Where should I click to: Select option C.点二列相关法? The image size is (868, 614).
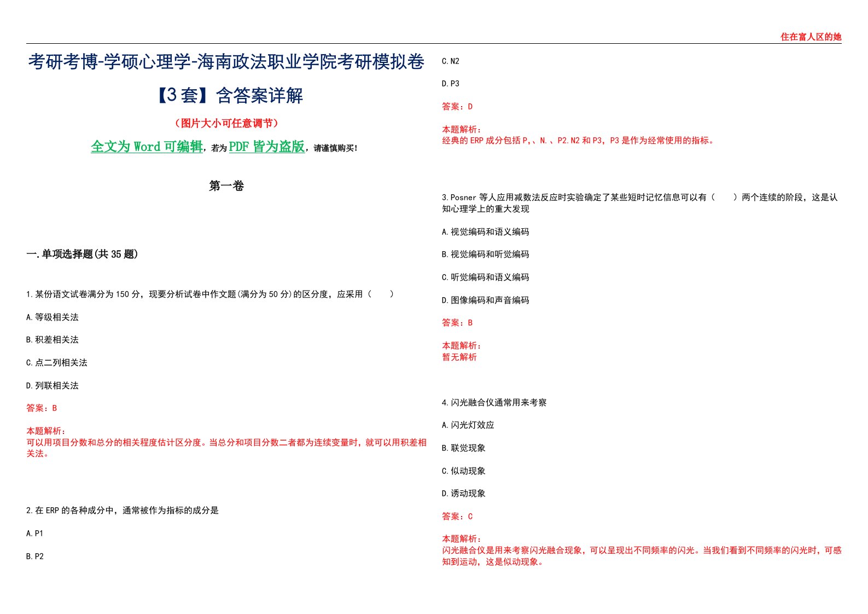57,363
